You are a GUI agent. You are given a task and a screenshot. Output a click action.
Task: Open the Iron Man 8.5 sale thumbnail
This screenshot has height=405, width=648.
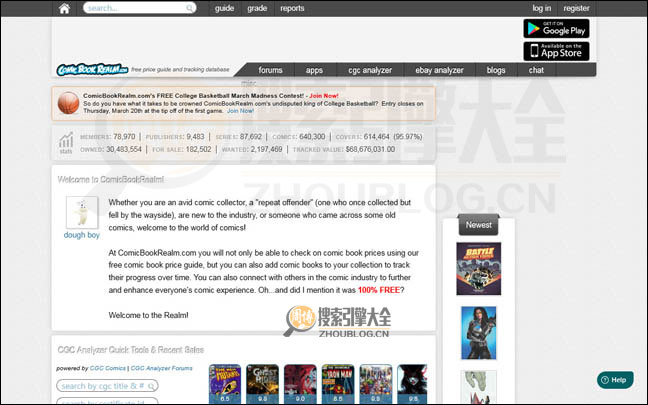[338, 384]
